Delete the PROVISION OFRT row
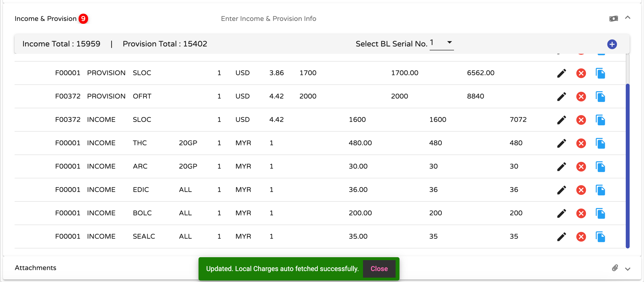The width and height of the screenshot is (644, 282). (x=581, y=97)
